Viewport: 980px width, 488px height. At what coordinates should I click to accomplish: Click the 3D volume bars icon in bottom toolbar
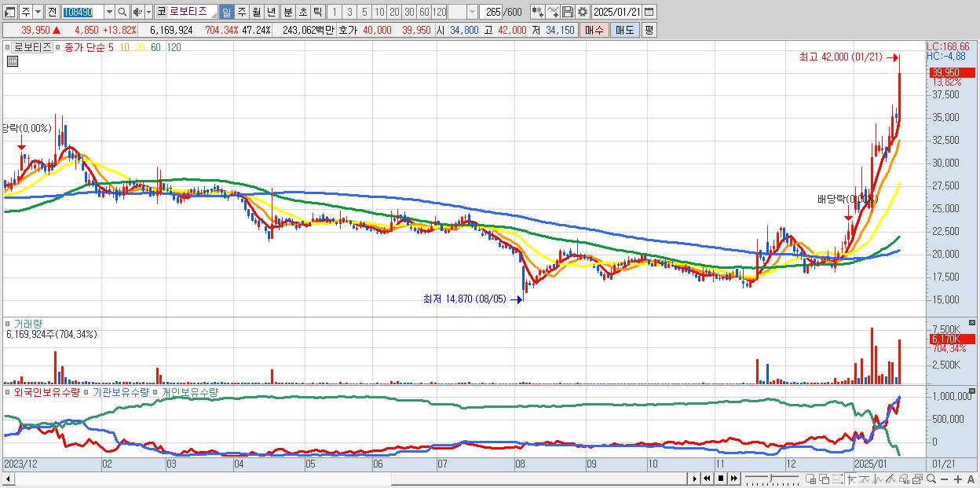[x=904, y=479]
